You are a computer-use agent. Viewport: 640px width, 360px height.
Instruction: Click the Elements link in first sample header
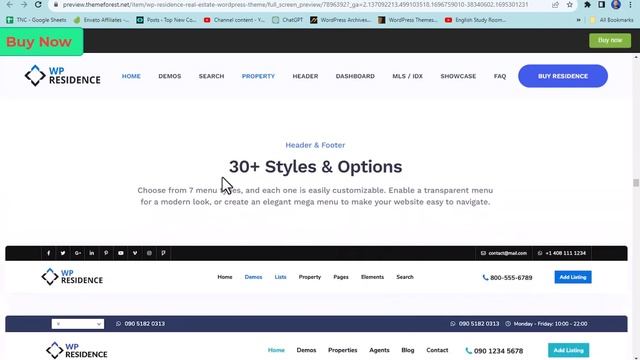click(372, 277)
